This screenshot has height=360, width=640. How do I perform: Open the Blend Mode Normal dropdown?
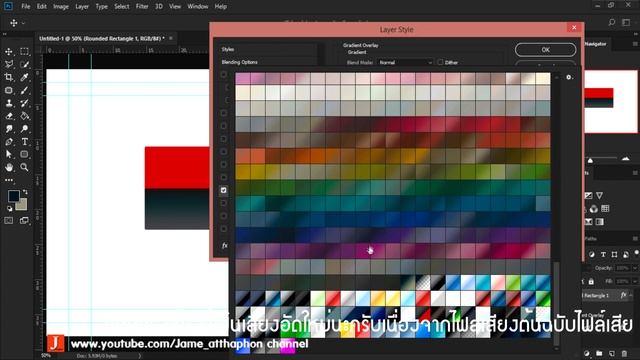click(x=405, y=62)
